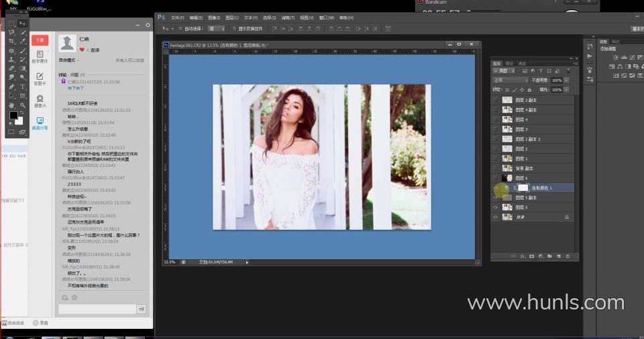Select the Horizontal Type tool
The width and height of the screenshot is (644, 339).
tap(23, 87)
